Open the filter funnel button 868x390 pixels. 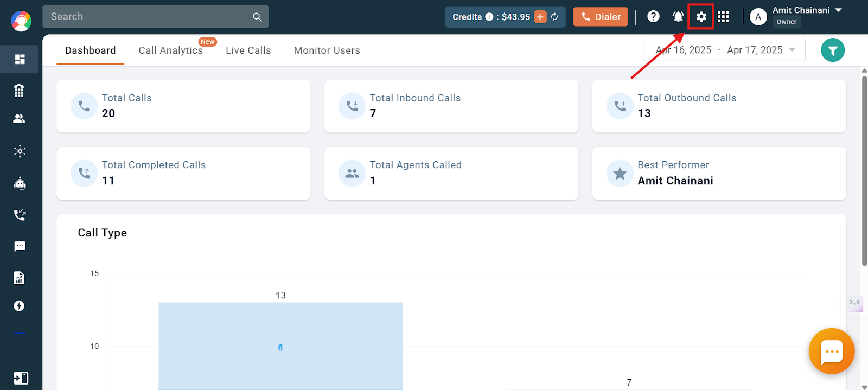tap(833, 50)
